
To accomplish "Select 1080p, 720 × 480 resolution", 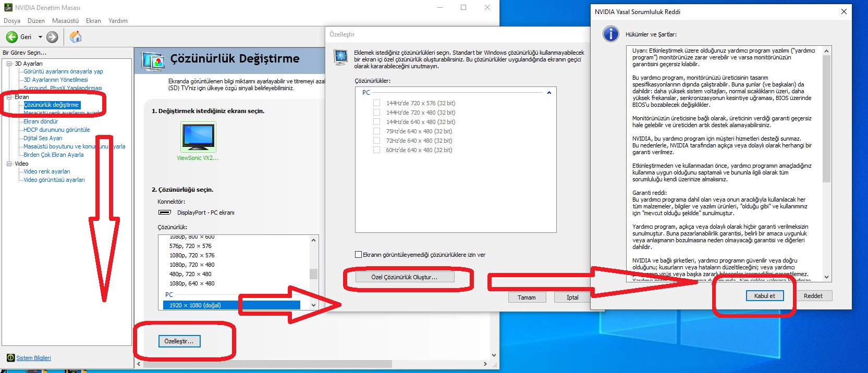I will (x=192, y=265).
